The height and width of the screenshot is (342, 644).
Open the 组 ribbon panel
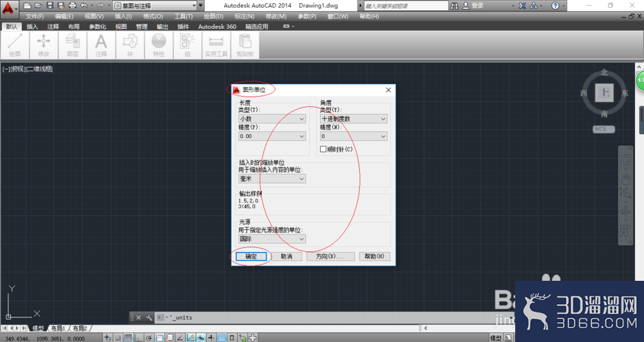187,45
